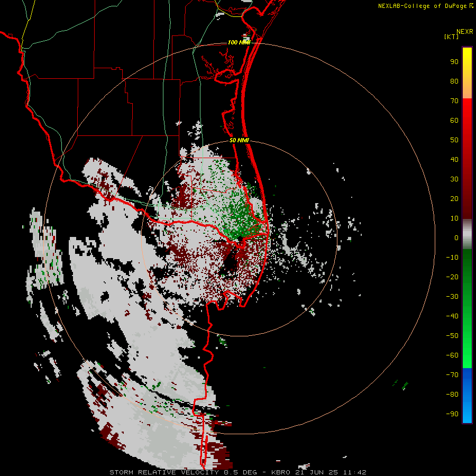Click the -30 value on velocity scale

click(x=452, y=297)
